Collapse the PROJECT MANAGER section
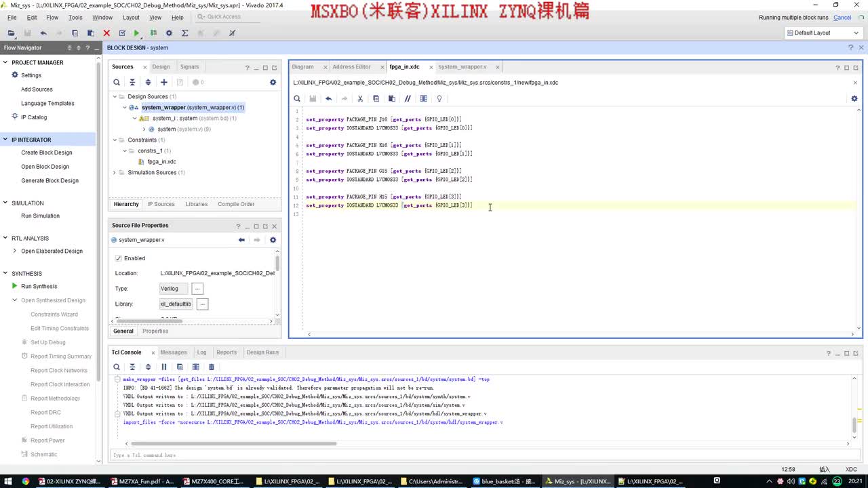 tap(5, 62)
